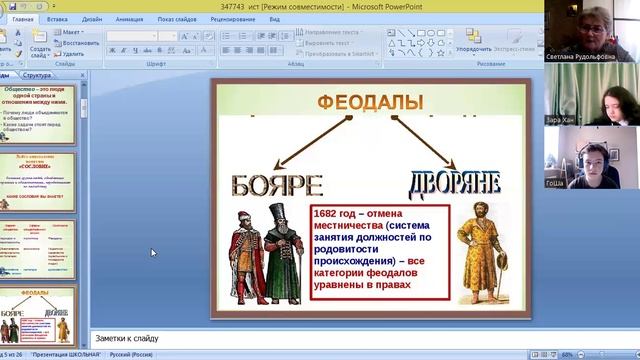Select the triangle shape in the gallery
The width and height of the screenshot is (640, 360).
click(x=391, y=43)
